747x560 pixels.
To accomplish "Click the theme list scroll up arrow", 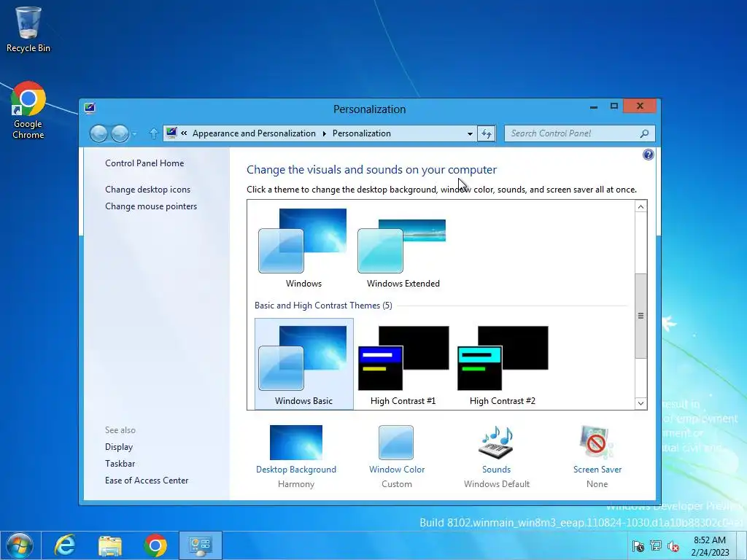I will [x=640, y=206].
